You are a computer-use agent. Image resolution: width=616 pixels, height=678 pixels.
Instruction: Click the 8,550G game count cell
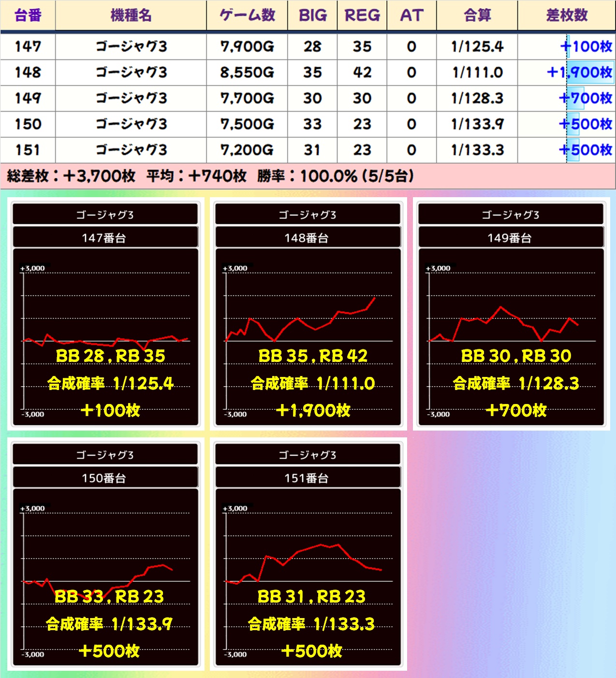(247, 72)
